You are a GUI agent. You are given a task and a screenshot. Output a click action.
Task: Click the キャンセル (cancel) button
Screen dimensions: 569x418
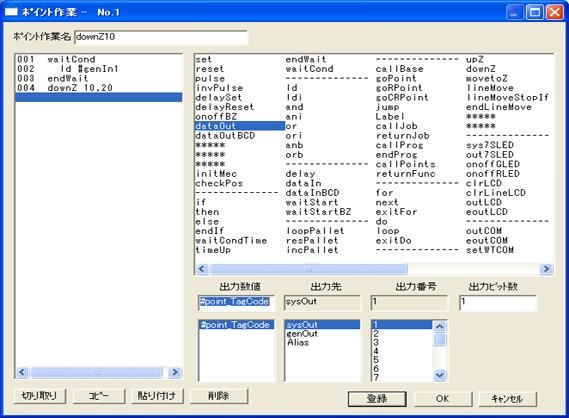click(507, 398)
